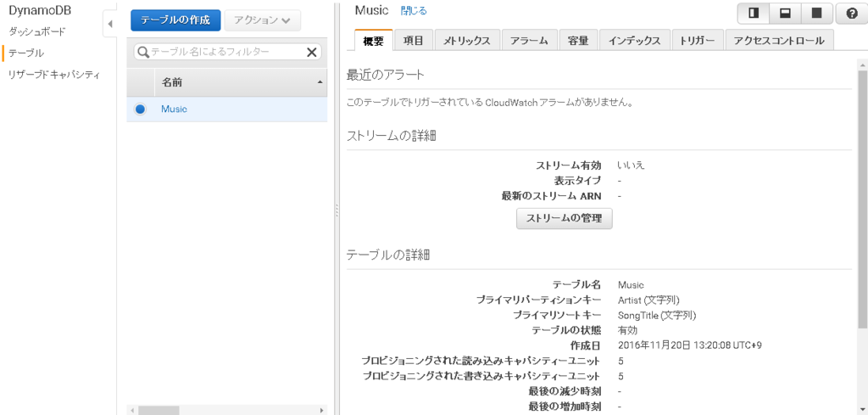Click the ストリームの詳細 section heading
868x415 pixels.
(x=391, y=136)
